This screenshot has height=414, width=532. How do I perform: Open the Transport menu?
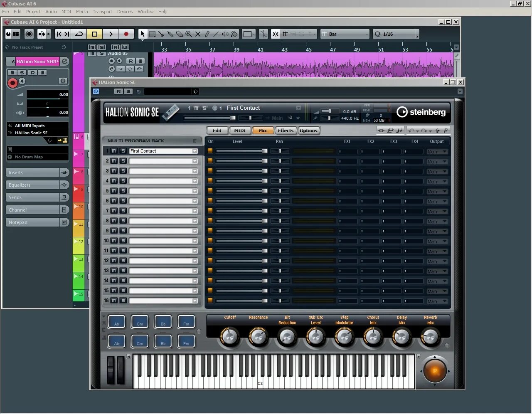[102, 12]
